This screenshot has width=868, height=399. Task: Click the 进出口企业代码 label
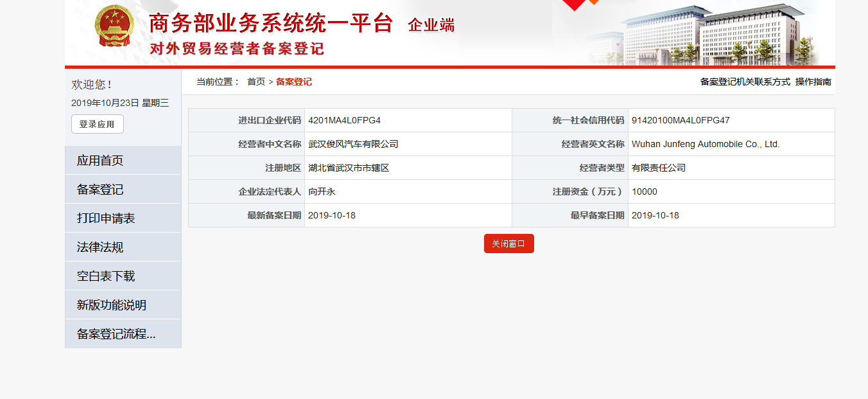tap(270, 120)
